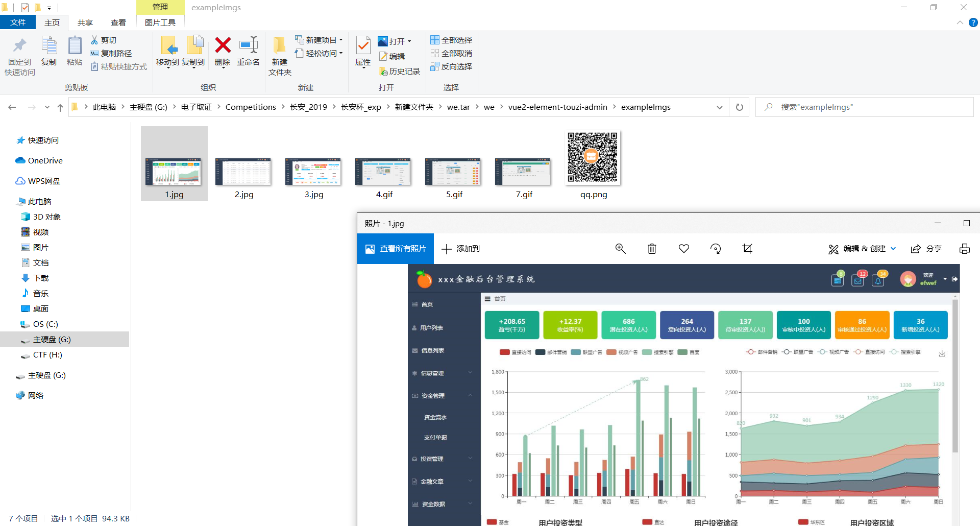Click the Move To folder icon
The width and height of the screenshot is (980, 526).
168,45
